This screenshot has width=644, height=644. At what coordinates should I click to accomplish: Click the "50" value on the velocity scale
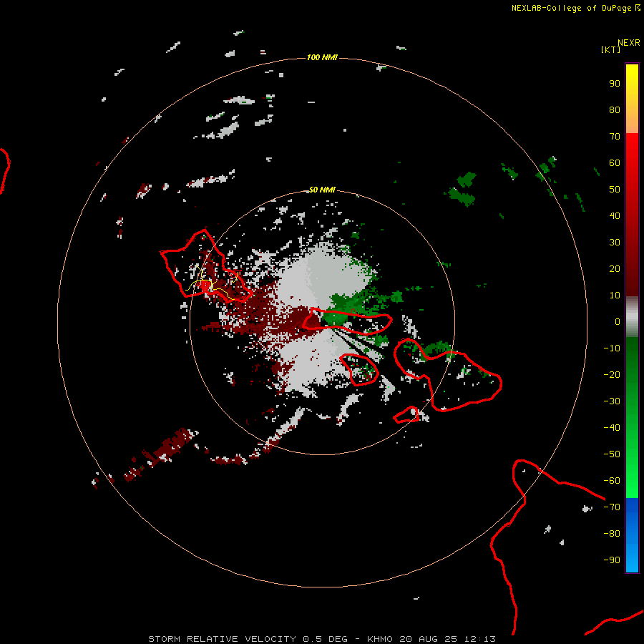[x=615, y=190]
